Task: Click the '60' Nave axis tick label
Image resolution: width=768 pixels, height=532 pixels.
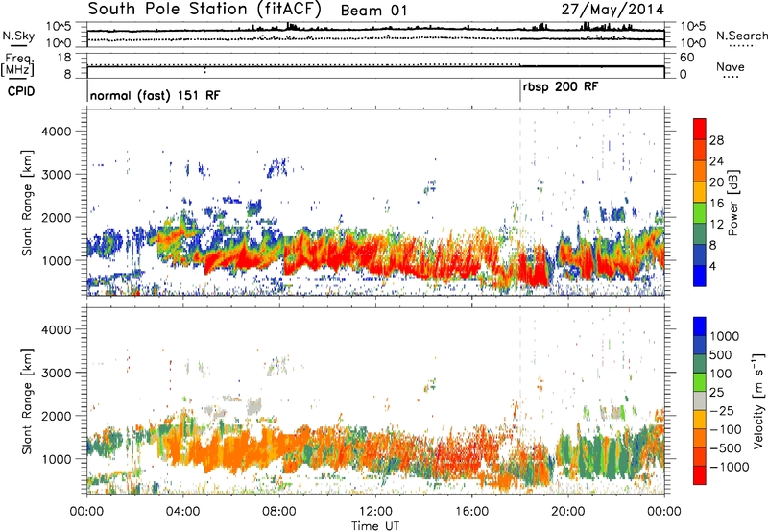Action: coord(686,58)
